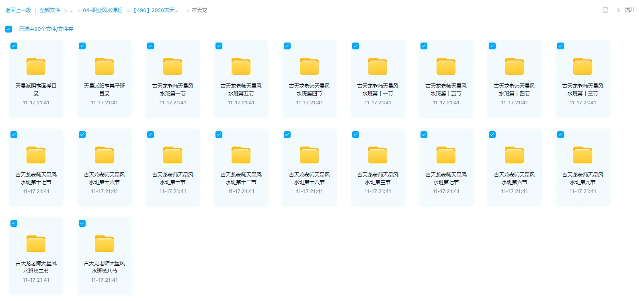Open folder icon for 水班第十二节

241,155
